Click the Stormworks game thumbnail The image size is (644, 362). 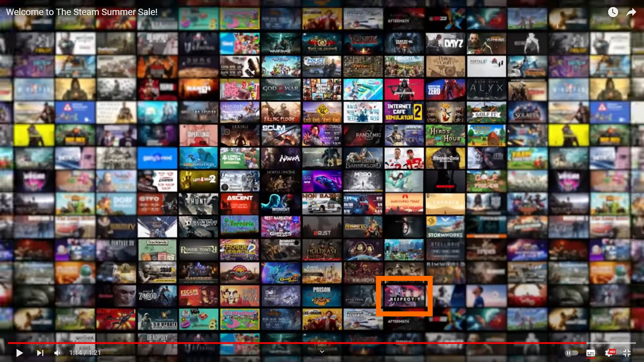pos(445,227)
